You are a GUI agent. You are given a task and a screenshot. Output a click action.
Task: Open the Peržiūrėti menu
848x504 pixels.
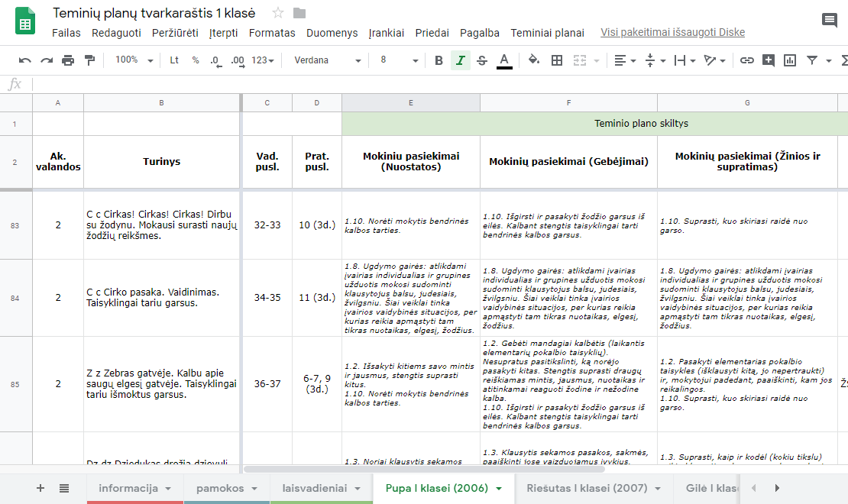[175, 33]
